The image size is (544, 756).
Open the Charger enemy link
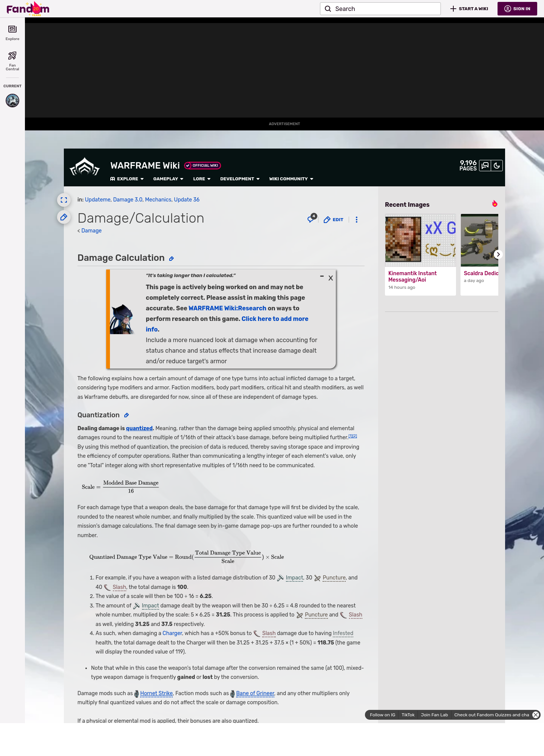(x=172, y=633)
